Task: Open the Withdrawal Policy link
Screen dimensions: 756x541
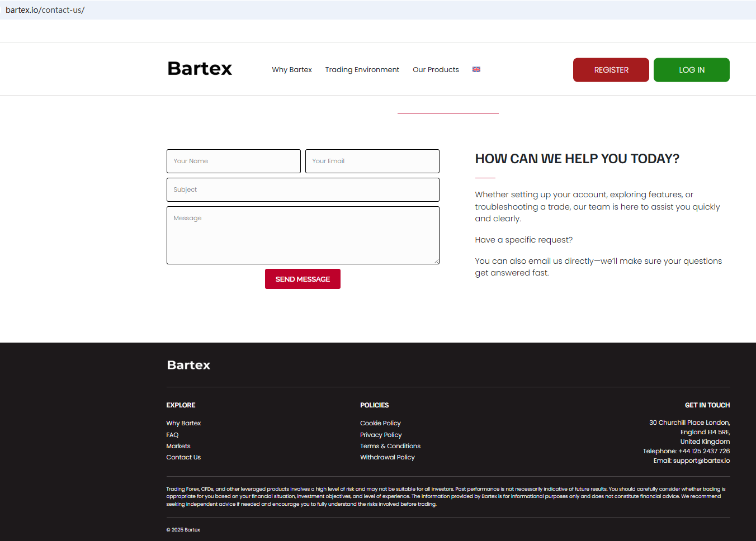Action: click(388, 457)
